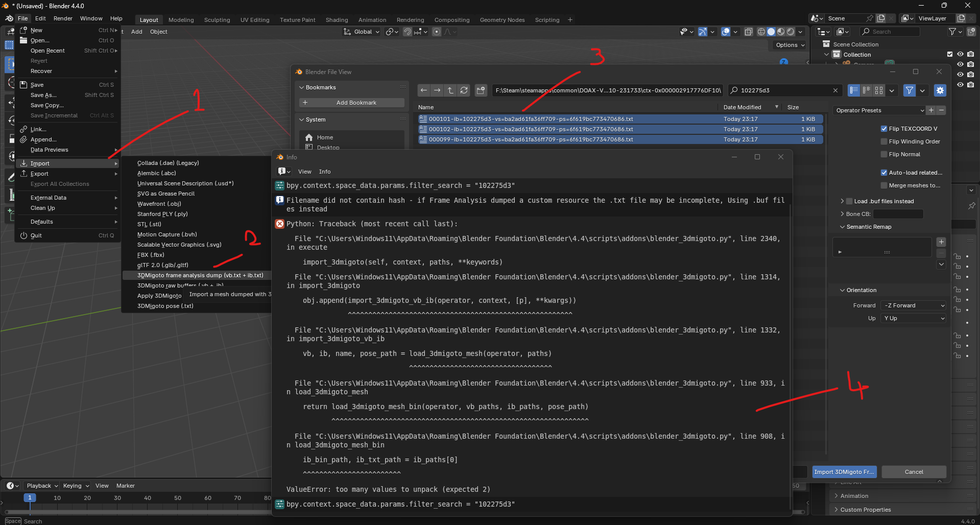Remove Operator Preset with minus button

941,110
